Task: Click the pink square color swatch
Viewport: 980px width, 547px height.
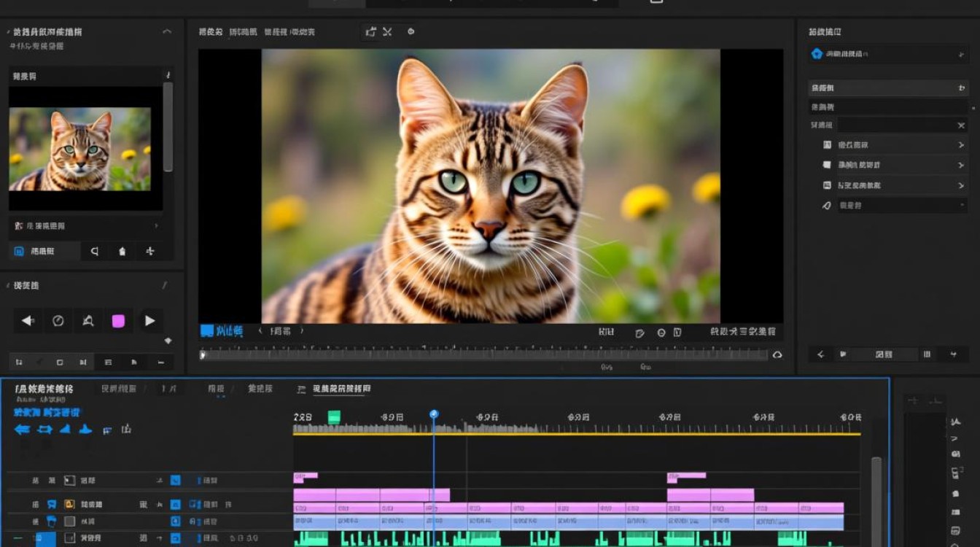Action: click(x=118, y=321)
